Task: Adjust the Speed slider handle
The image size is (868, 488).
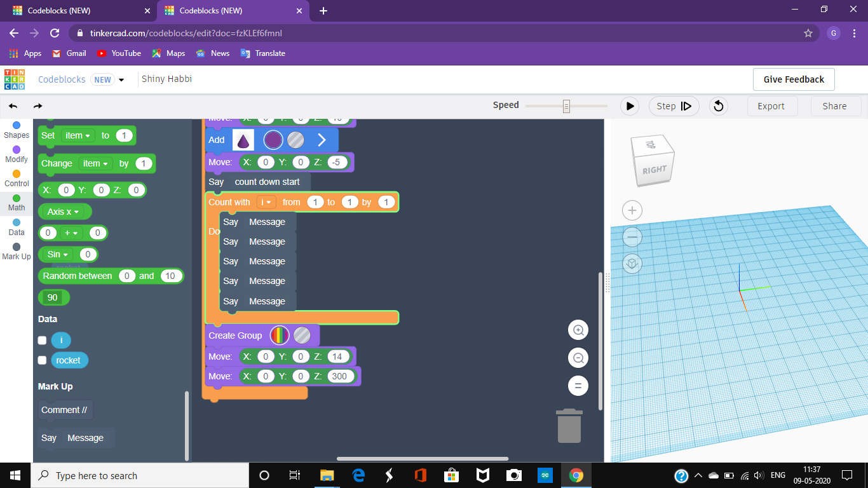Action: [x=565, y=105]
